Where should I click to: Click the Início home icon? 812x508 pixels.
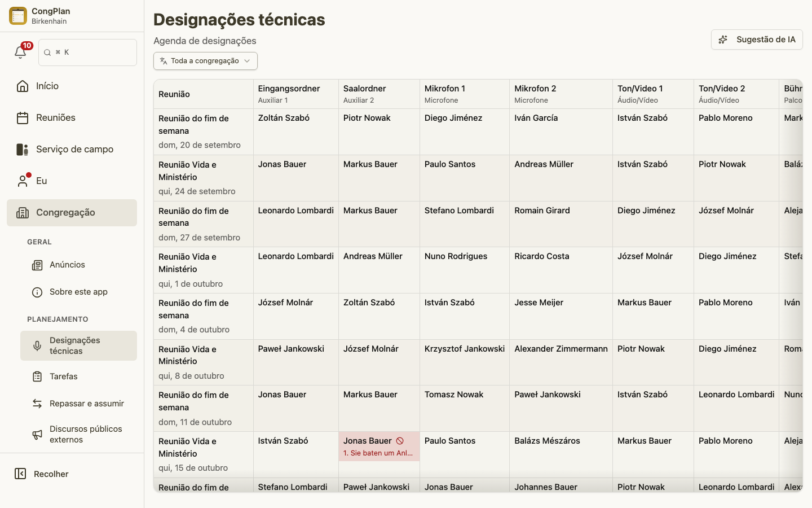23,86
